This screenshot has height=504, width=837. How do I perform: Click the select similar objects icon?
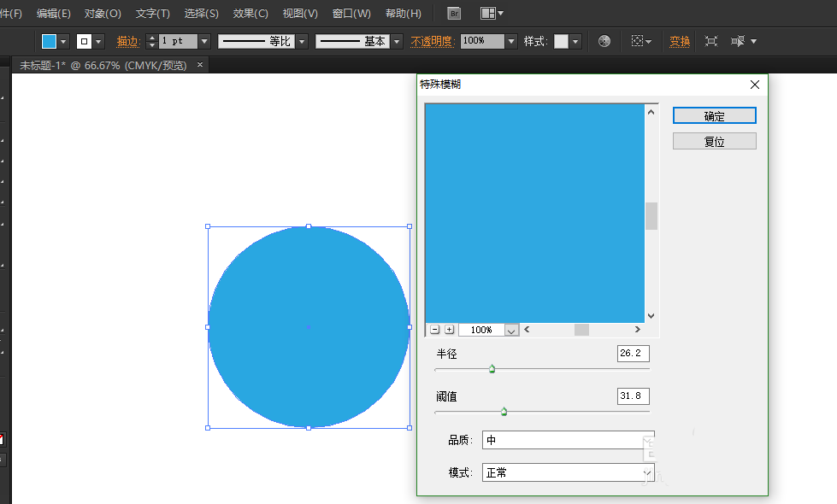point(738,41)
